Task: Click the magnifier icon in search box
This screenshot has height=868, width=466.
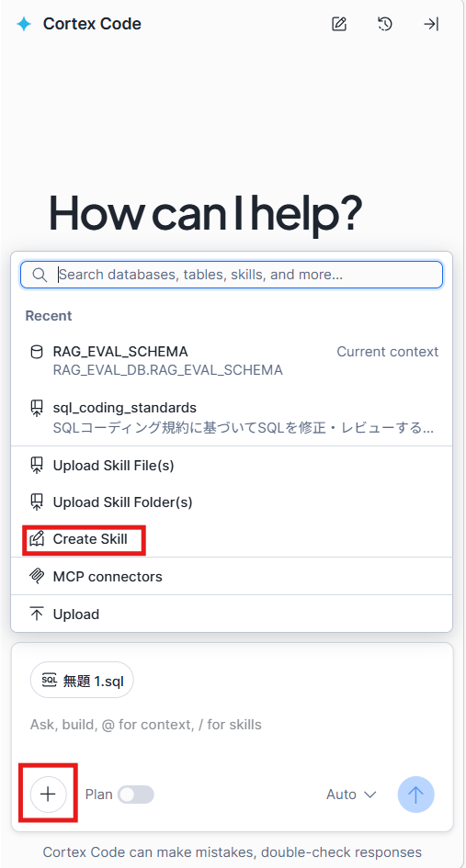Action: [40, 276]
